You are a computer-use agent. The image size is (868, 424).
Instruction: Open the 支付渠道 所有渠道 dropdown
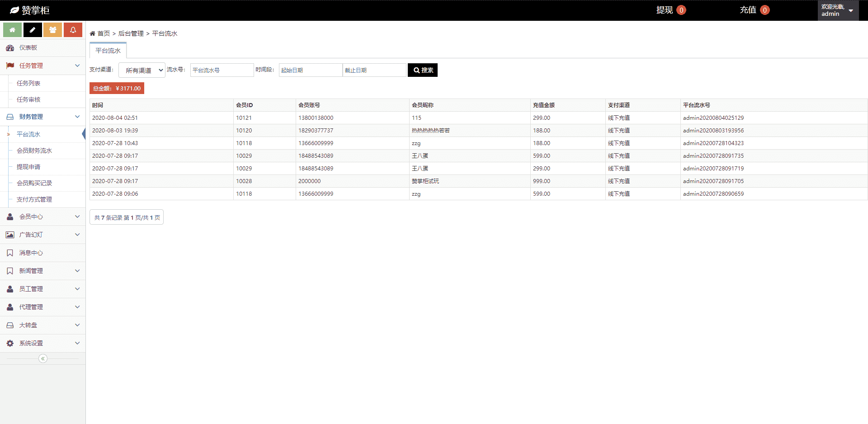pos(142,71)
